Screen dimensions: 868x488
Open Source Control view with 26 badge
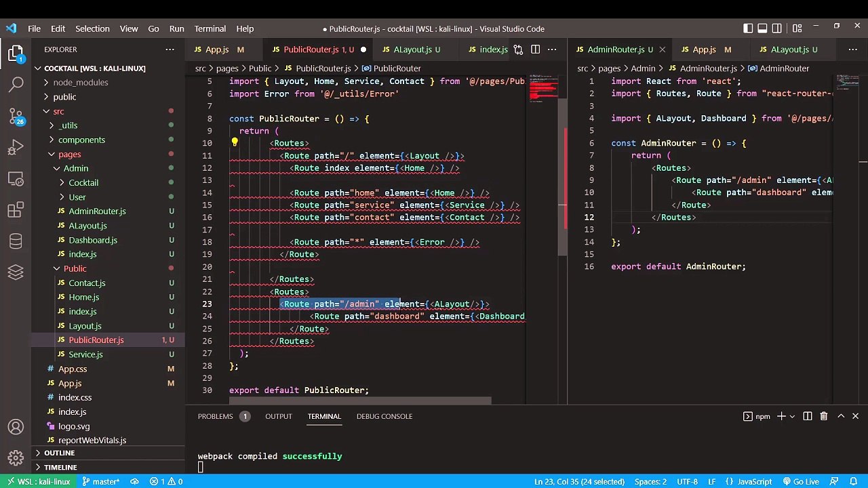(16, 116)
